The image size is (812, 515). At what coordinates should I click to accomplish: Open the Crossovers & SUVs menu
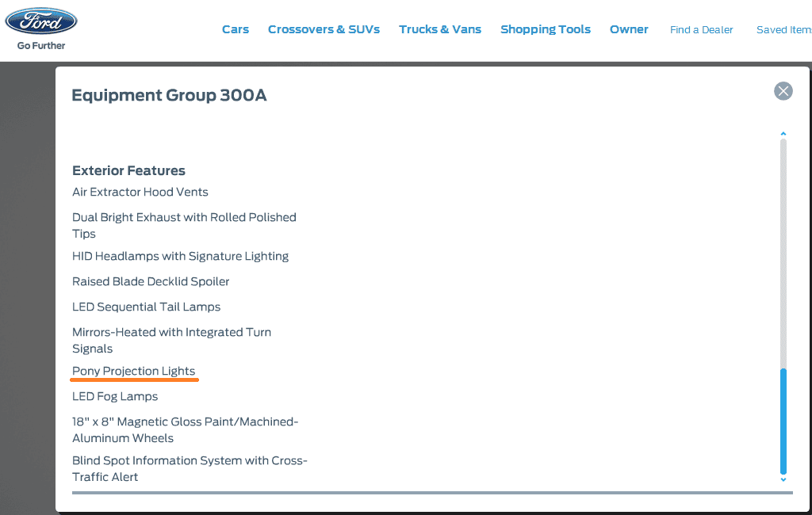(324, 29)
